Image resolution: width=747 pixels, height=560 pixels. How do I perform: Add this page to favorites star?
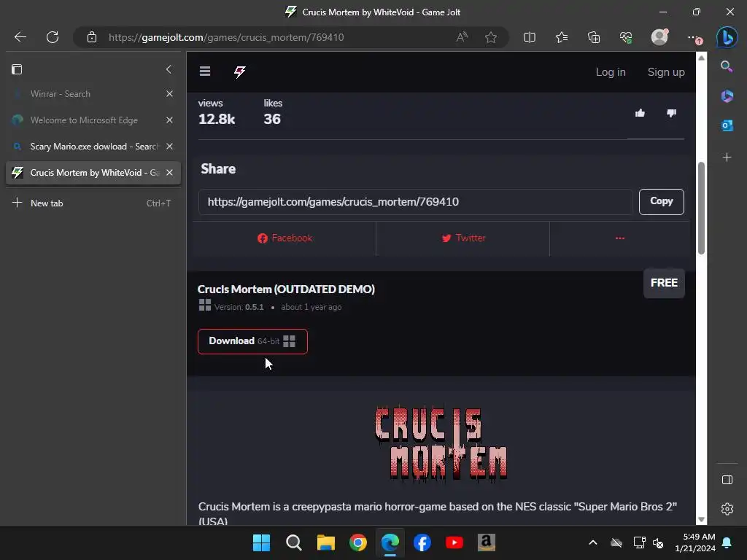tap(491, 37)
